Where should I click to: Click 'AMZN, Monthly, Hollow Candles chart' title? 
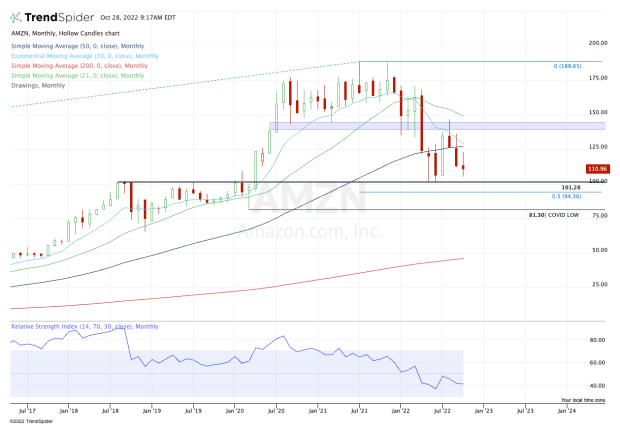click(x=65, y=34)
